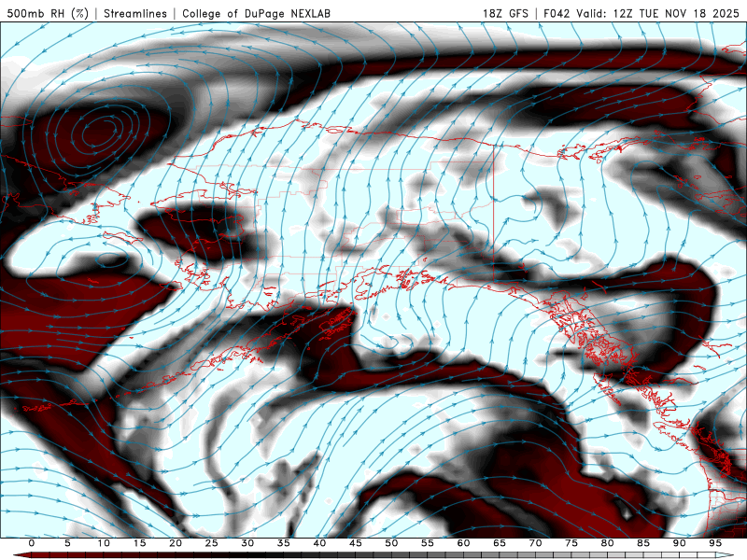Click the "65" color scale label
This screenshot has height=560, width=747.
tap(500, 543)
